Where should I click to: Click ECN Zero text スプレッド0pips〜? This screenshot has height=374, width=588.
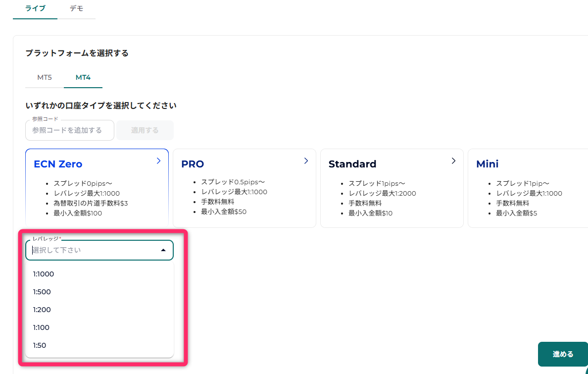click(83, 184)
